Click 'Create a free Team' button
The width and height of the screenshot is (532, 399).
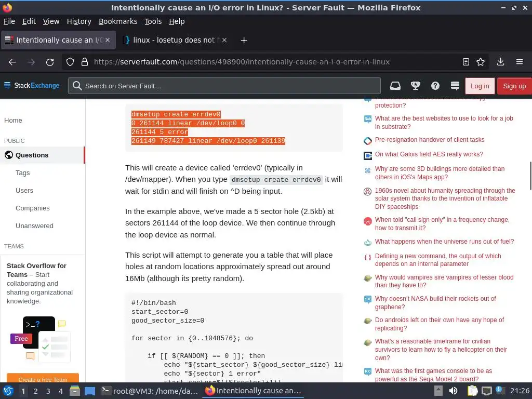coord(43,379)
